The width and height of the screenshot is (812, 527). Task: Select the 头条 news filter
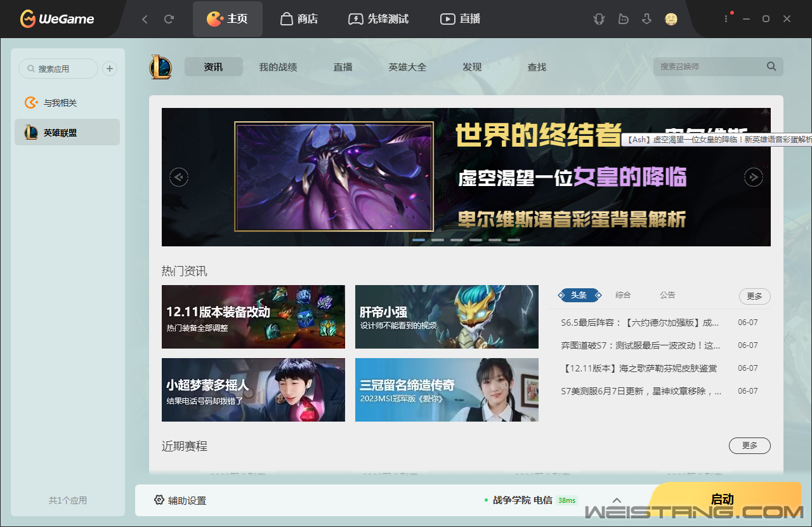(x=579, y=295)
